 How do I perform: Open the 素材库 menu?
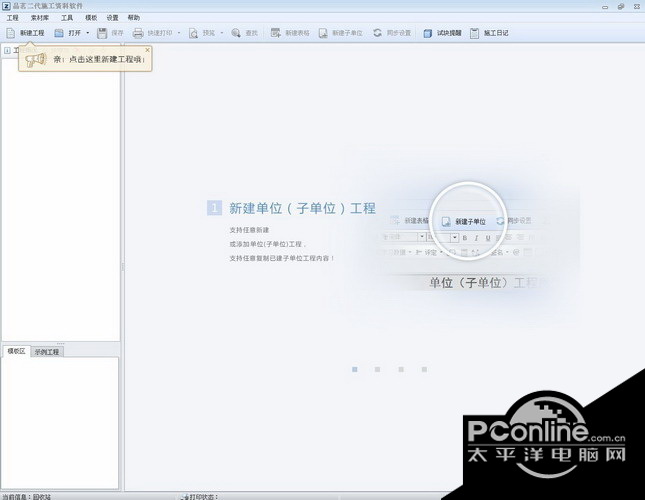click(x=40, y=18)
